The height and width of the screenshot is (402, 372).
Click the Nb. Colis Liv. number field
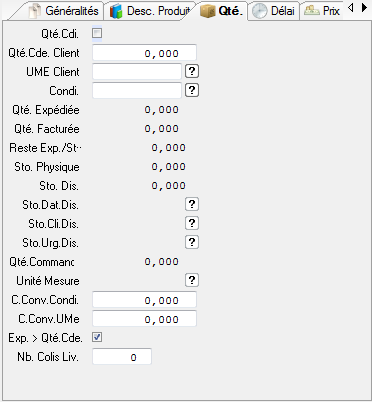click(x=122, y=357)
